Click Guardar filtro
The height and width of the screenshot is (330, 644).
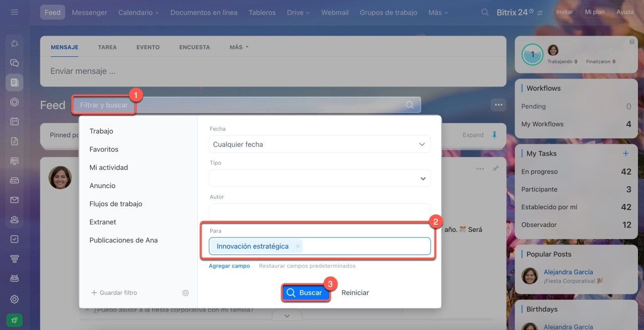point(114,293)
